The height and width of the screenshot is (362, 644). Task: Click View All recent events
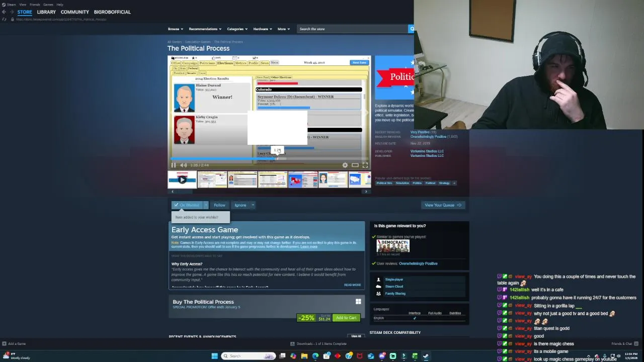tap(356, 336)
